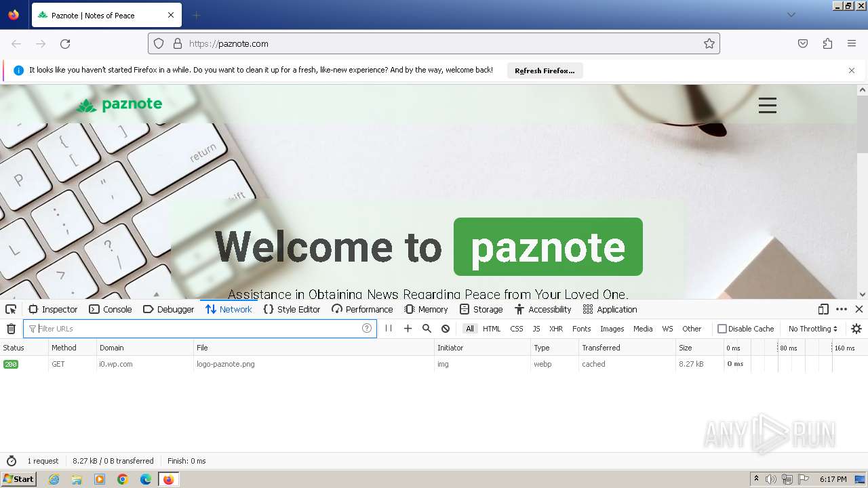
Task: Open network search with magnifier icon
Action: click(427, 329)
